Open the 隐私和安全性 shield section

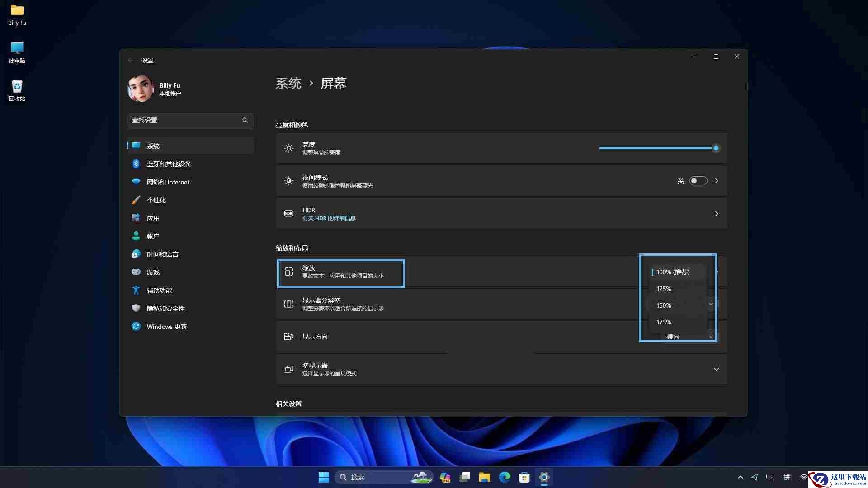click(190, 309)
